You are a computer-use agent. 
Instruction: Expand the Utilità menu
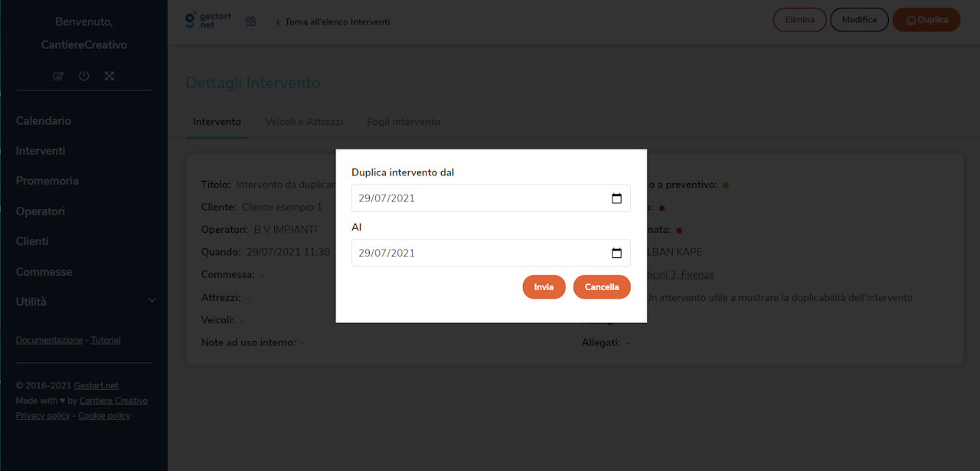click(31, 301)
